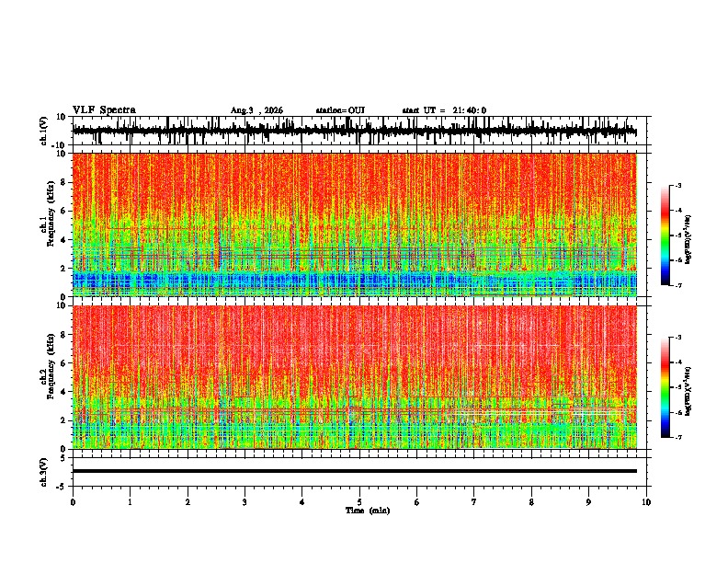Click time axis tick label '4'
This screenshot has height=563, width=728.
click(x=302, y=502)
